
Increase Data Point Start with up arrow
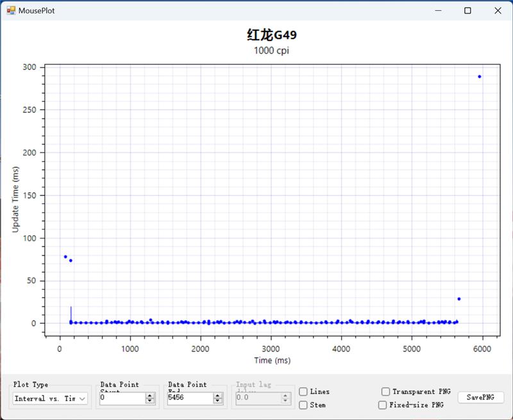coord(150,396)
